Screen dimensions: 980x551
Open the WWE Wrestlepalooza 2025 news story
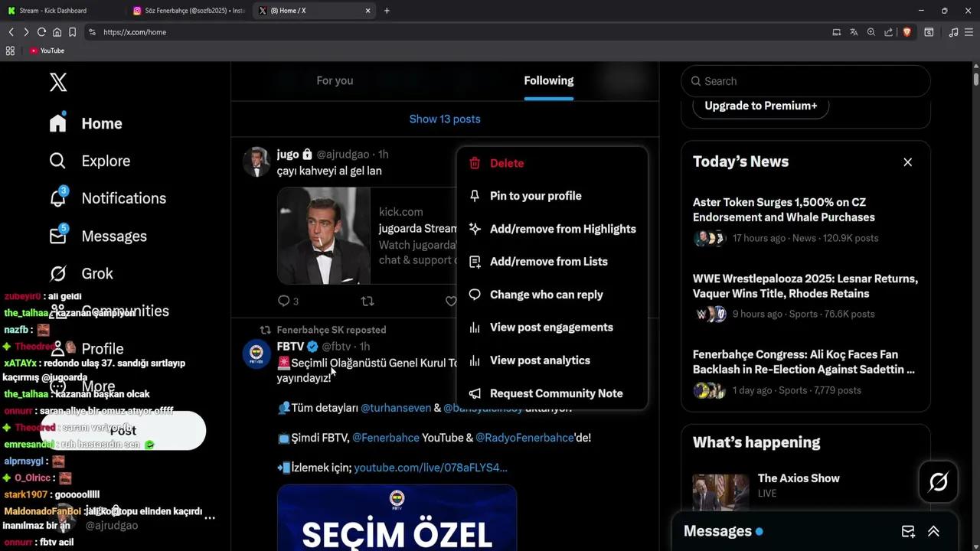coord(805,296)
